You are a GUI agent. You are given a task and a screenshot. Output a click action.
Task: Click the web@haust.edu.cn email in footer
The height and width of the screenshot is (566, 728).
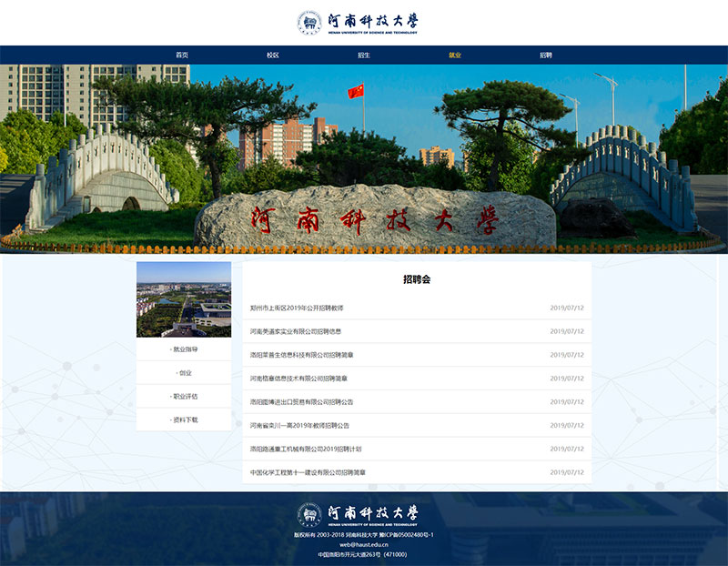(363, 545)
